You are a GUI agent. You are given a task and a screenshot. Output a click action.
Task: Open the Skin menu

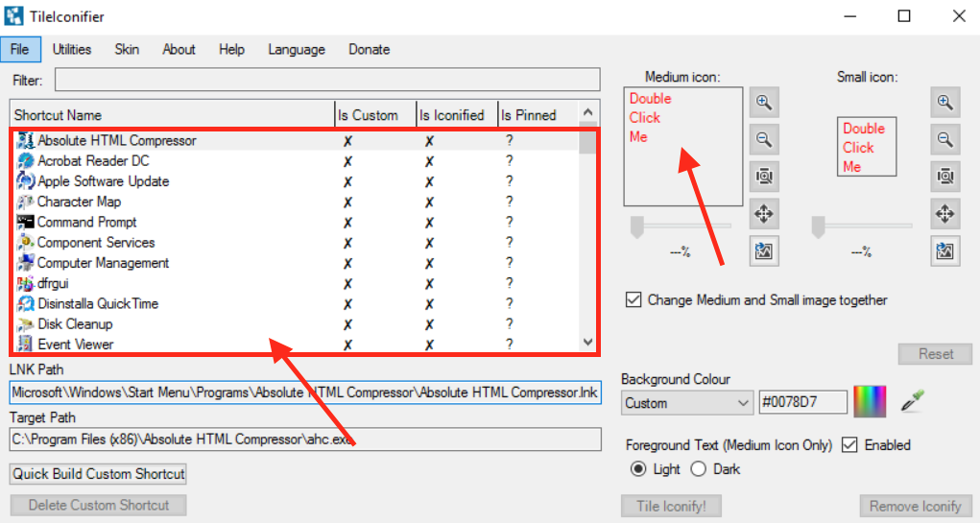click(x=127, y=49)
